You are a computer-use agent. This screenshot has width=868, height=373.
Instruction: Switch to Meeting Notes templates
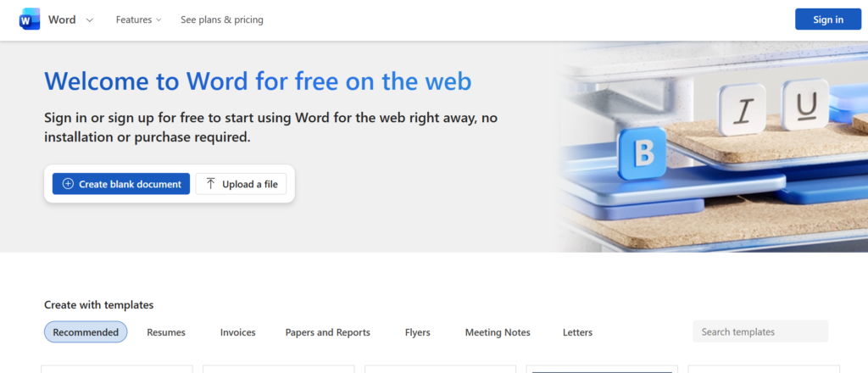point(498,332)
